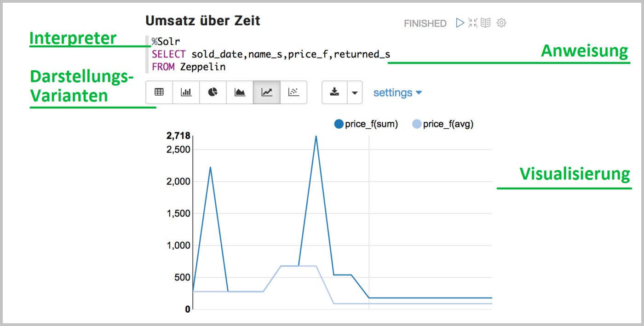Click into the SELECT statement line

click(x=270, y=55)
